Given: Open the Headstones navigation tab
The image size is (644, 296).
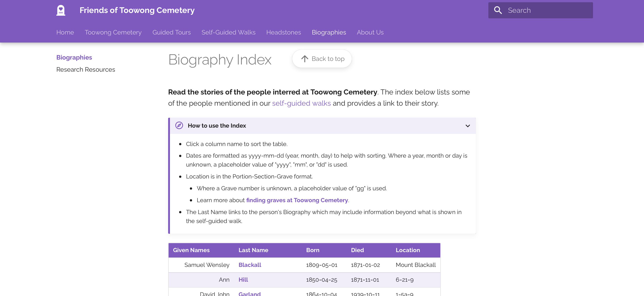Looking at the screenshot, I should point(284,32).
